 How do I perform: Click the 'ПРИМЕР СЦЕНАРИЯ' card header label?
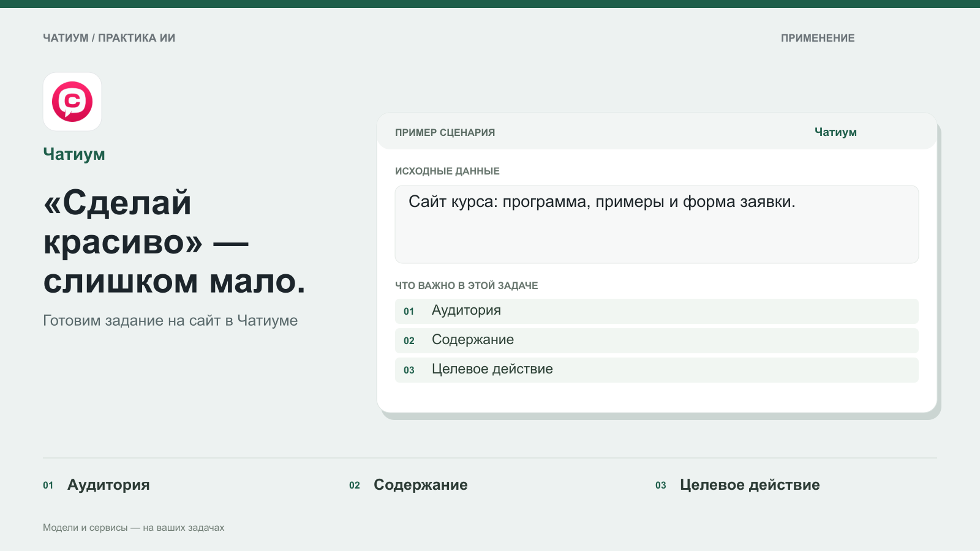coord(445,132)
